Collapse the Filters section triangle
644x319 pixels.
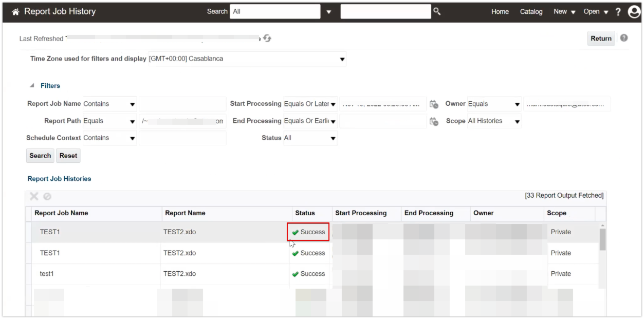pos(32,86)
